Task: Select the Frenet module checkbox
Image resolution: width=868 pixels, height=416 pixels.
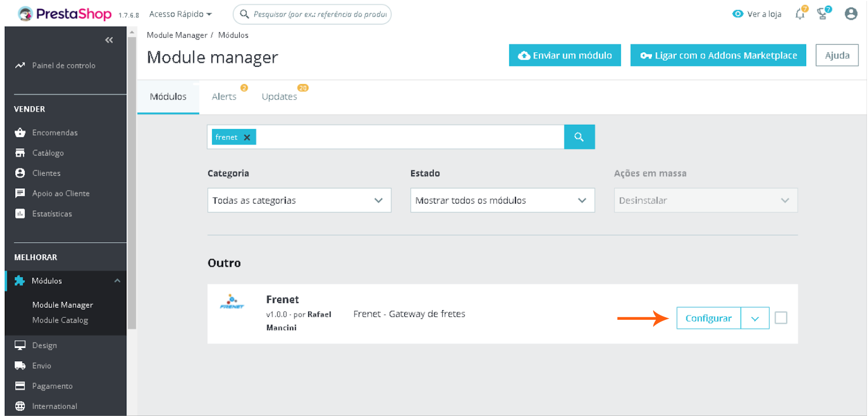Action: pos(781,318)
